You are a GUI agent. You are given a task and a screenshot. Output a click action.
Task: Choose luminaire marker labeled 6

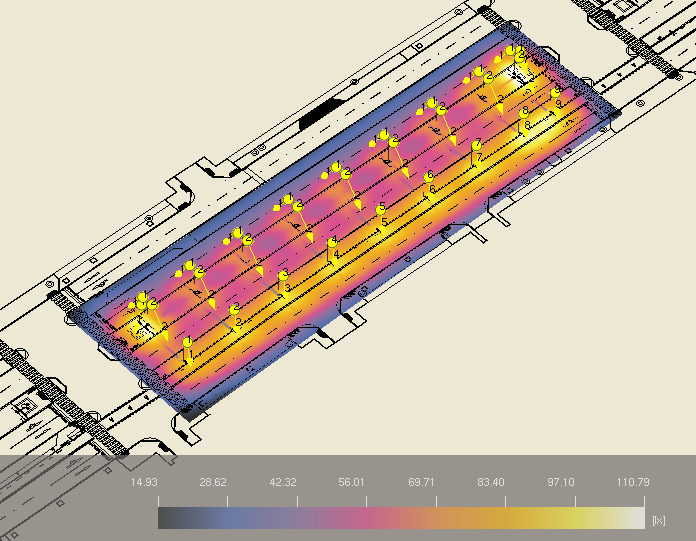(x=429, y=176)
